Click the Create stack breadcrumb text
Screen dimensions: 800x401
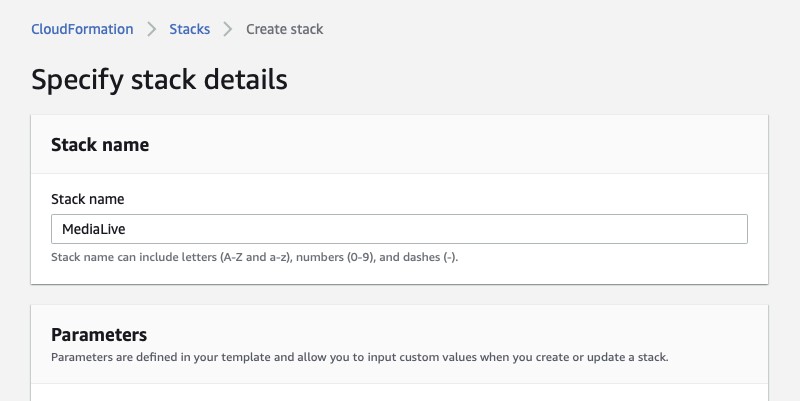tap(284, 29)
